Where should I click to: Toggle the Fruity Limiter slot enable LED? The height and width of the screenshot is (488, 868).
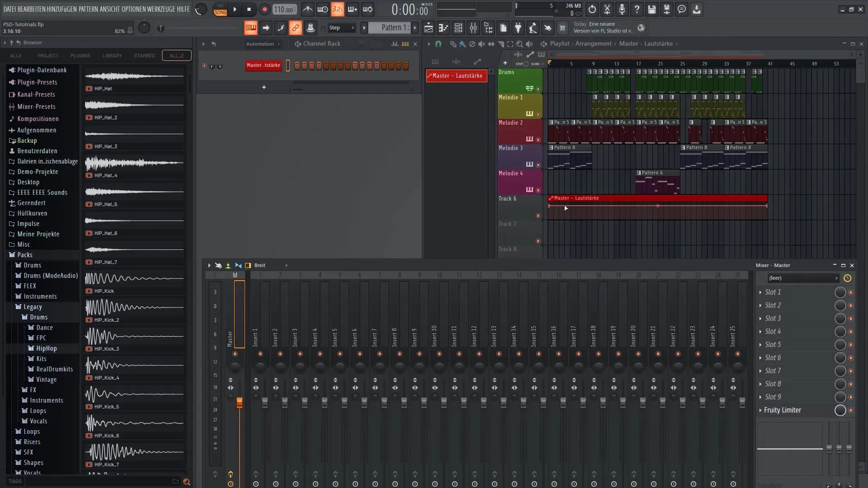(851, 410)
